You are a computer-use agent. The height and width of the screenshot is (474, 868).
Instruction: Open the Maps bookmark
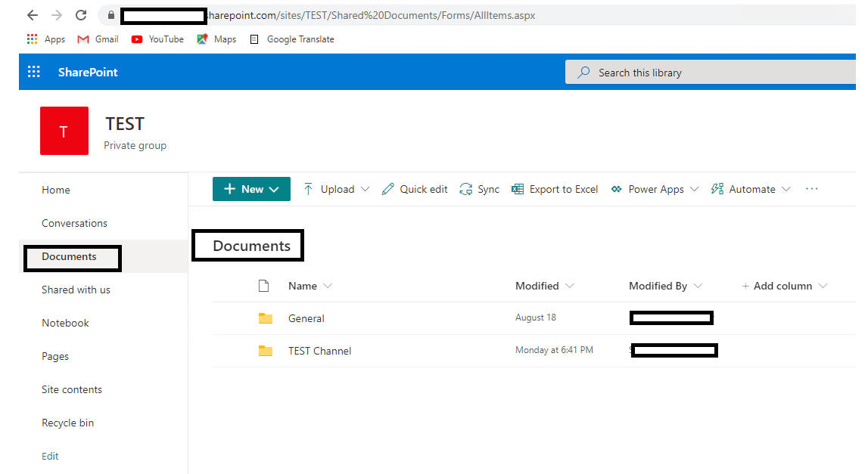216,39
